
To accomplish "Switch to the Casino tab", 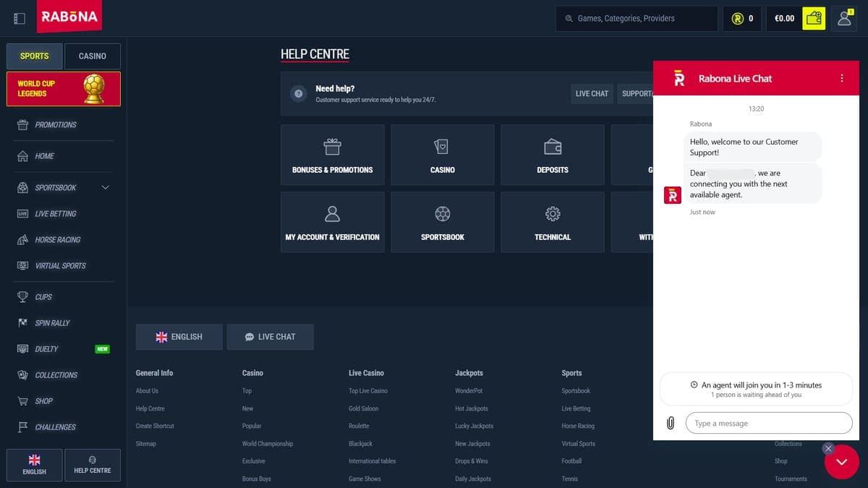I will pos(92,56).
